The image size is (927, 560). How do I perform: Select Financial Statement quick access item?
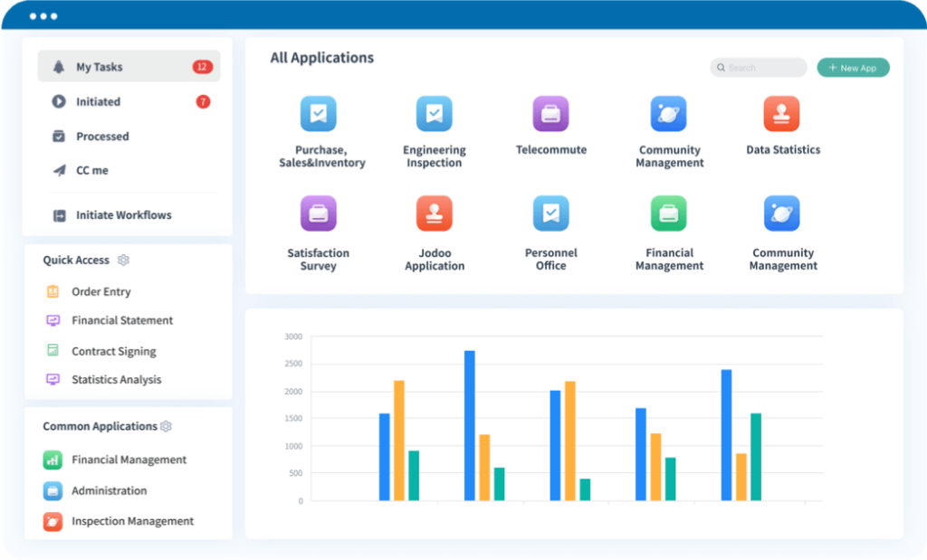(x=122, y=320)
